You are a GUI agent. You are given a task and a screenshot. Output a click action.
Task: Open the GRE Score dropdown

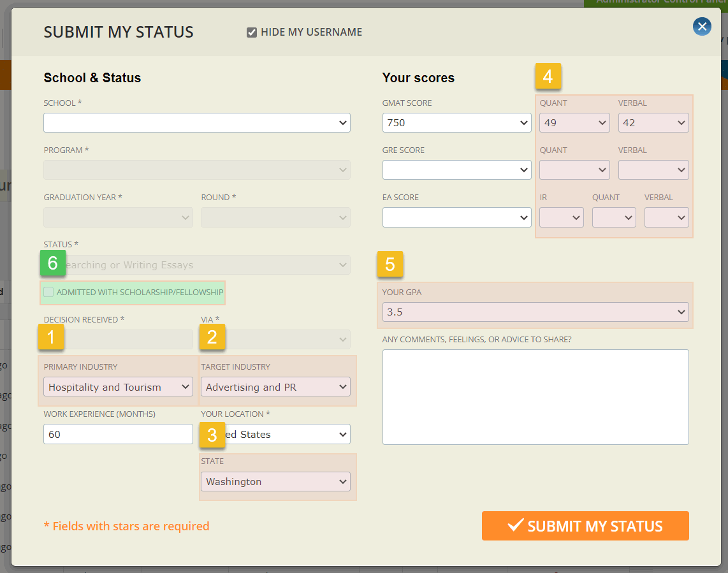pyautogui.click(x=456, y=170)
